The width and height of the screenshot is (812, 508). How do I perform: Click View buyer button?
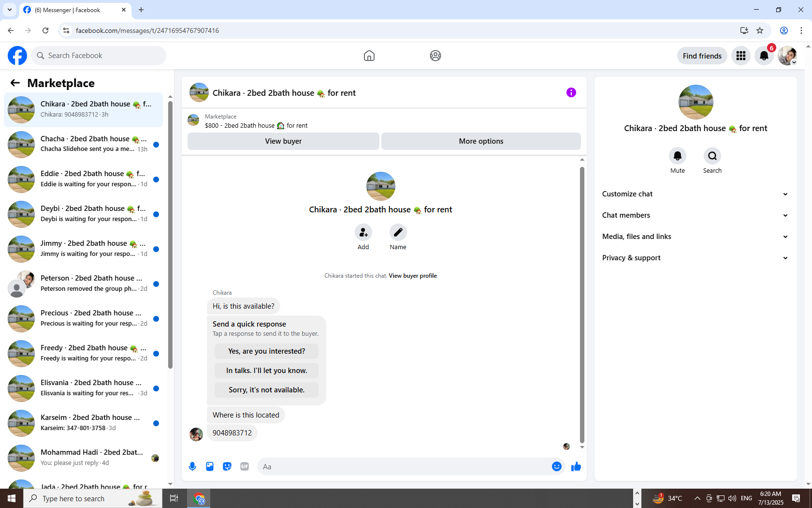click(x=283, y=141)
